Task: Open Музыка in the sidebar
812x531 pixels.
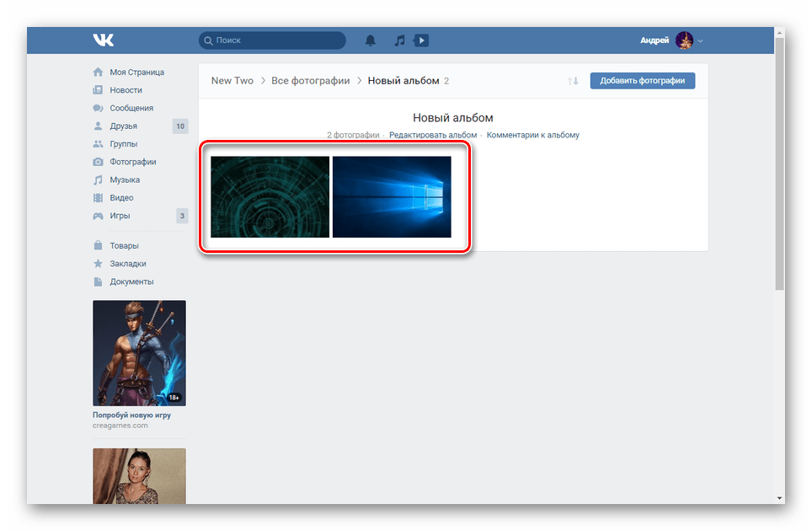Action: click(125, 180)
